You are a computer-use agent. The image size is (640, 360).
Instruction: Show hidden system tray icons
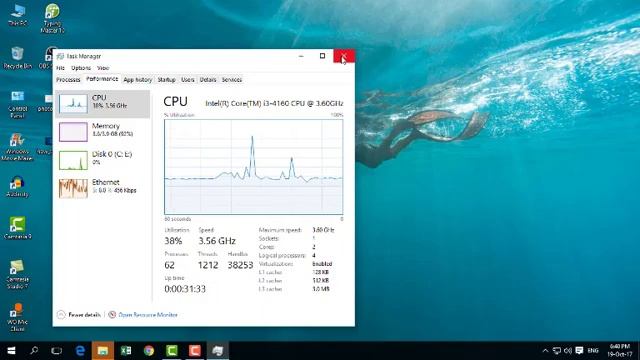click(545, 351)
